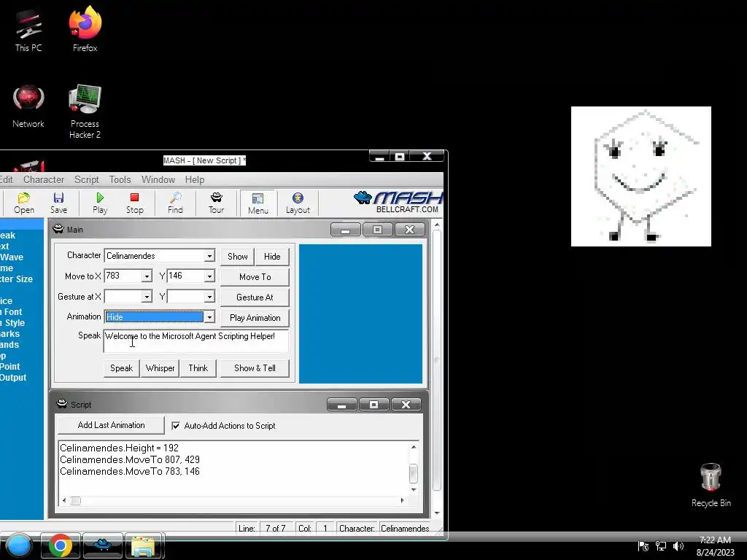Viewport: 747px width, 560px height.
Task: Click the Action Center flag tray icon
Action: coord(643,546)
